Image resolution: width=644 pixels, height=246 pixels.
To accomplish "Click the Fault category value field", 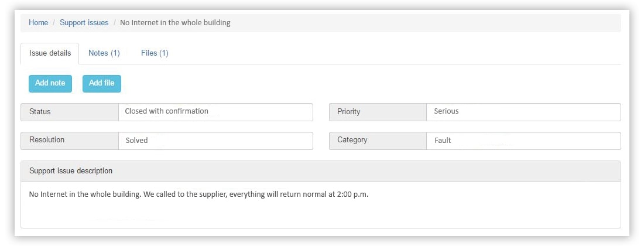I will tap(523, 141).
